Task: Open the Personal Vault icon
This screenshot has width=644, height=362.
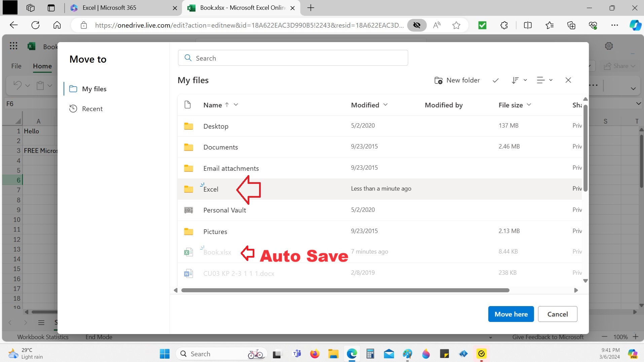Action: (x=188, y=210)
